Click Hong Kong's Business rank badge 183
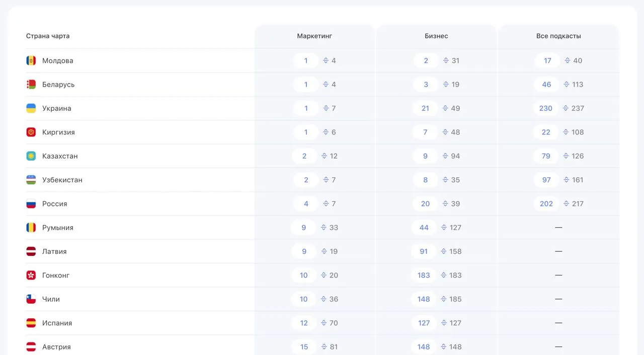644x355 pixels. [x=424, y=275]
